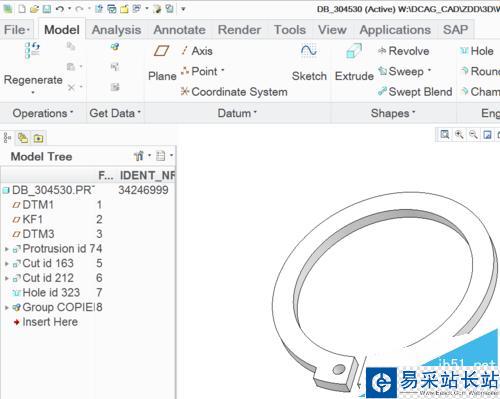Switch to the Model tab

click(62, 30)
